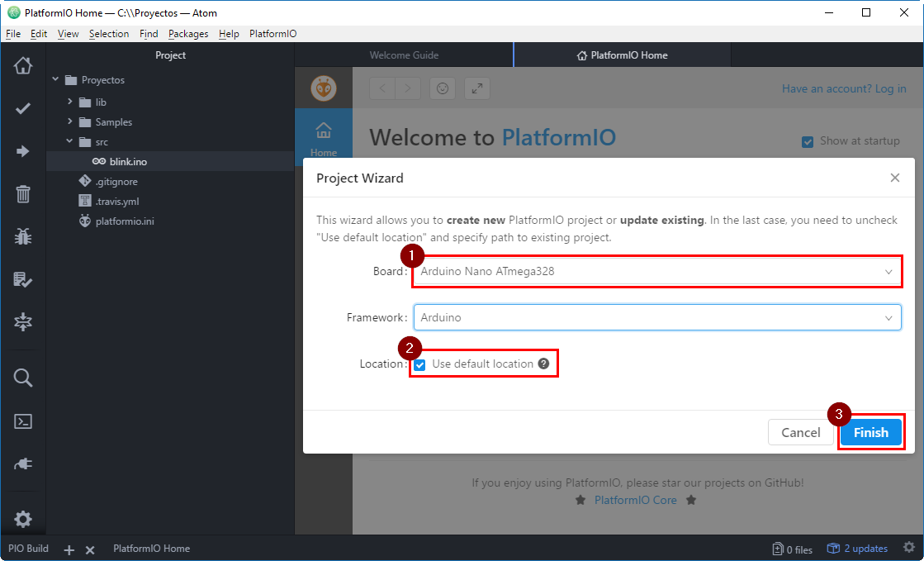The height and width of the screenshot is (561, 924).
Task: Click the PlatformIO alien-head logo
Action: pyautogui.click(x=324, y=88)
